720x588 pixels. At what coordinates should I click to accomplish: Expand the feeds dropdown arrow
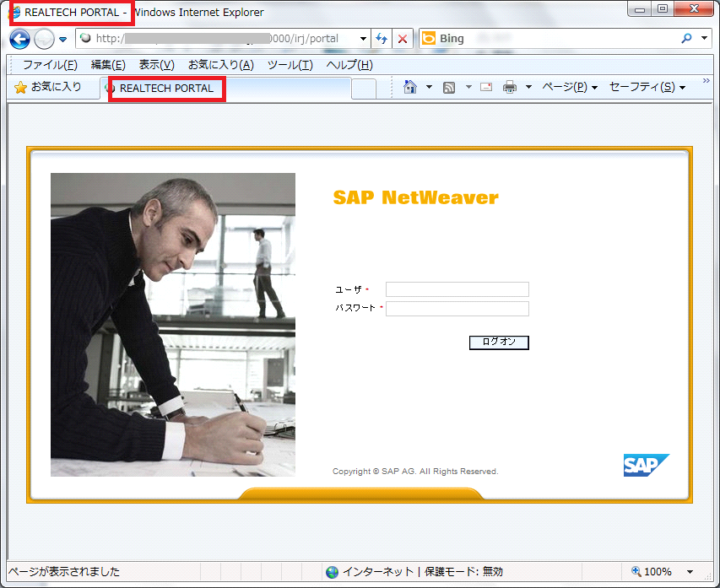pyautogui.click(x=468, y=87)
